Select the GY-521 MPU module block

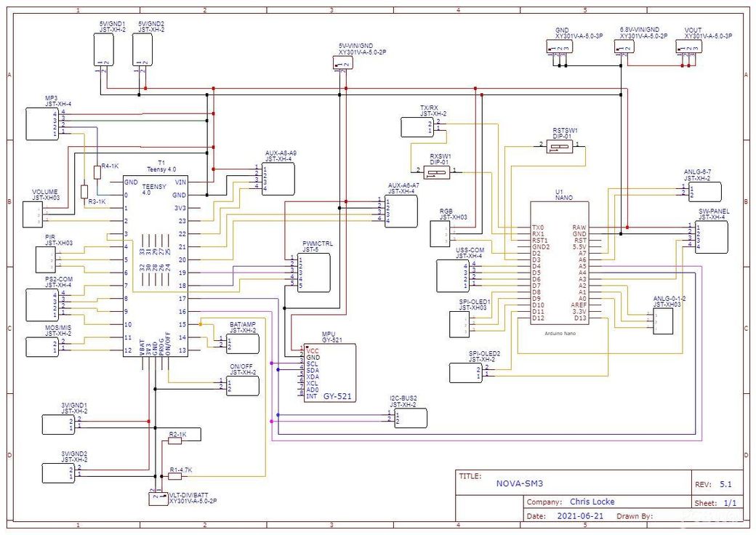point(329,373)
